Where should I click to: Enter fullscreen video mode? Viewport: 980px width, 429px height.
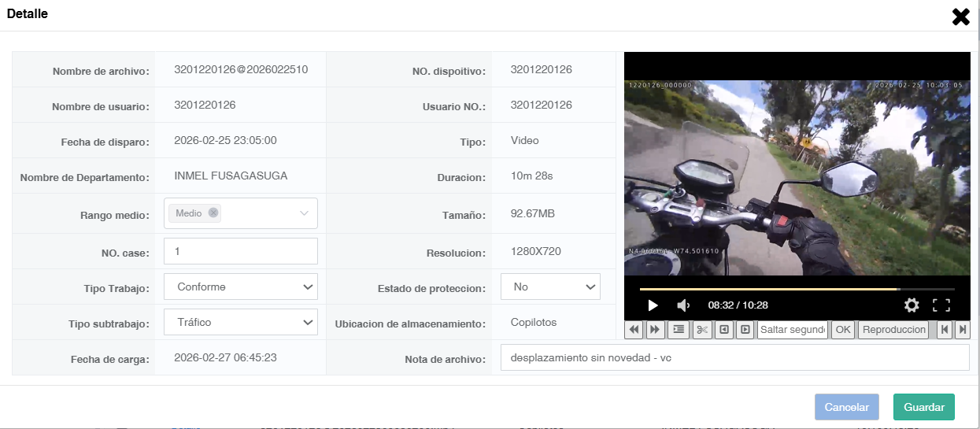tap(941, 305)
